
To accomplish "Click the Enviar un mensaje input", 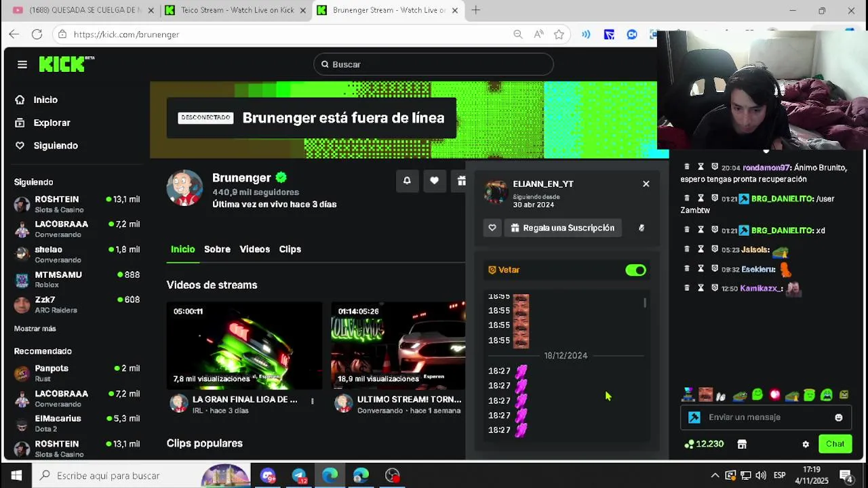I will (766, 418).
